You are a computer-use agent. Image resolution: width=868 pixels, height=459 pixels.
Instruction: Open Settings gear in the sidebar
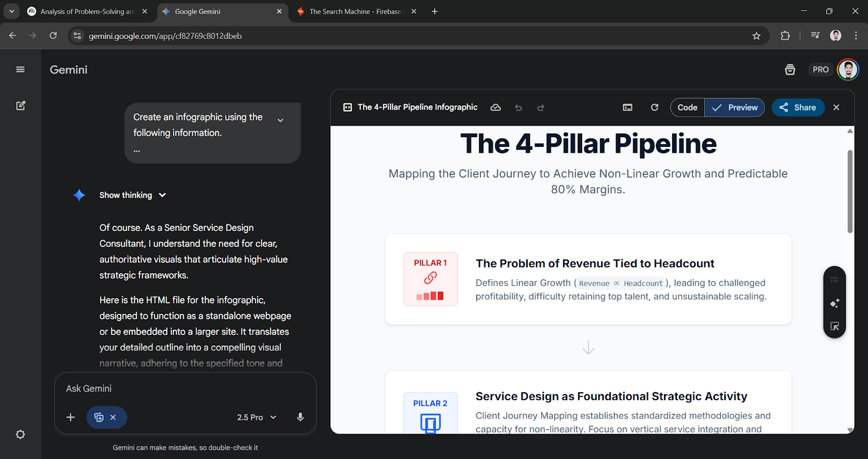pyautogui.click(x=21, y=435)
